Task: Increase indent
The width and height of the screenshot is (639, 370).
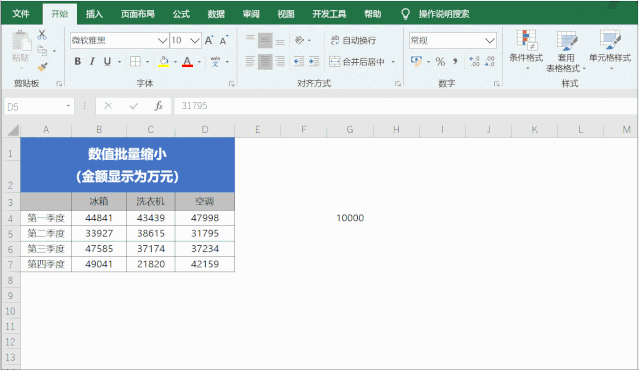Action: point(314,62)
